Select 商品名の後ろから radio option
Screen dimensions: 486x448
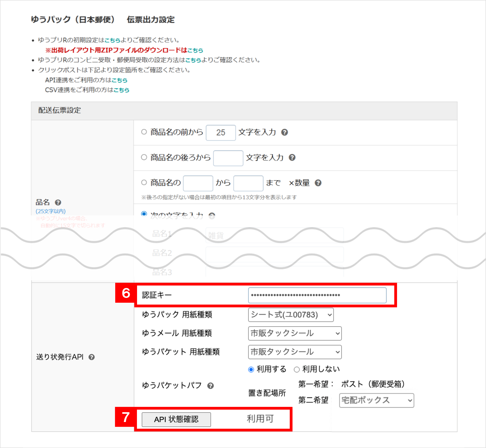[x=144, y=157]
